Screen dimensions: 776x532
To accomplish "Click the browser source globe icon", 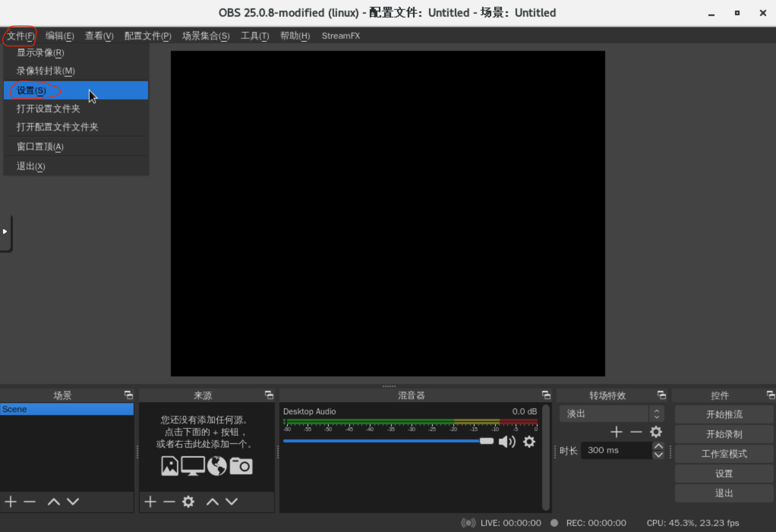I will pos(217,466).
